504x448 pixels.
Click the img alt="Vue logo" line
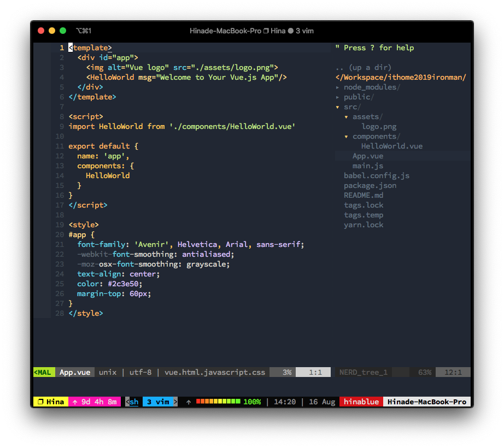(182, 67)
